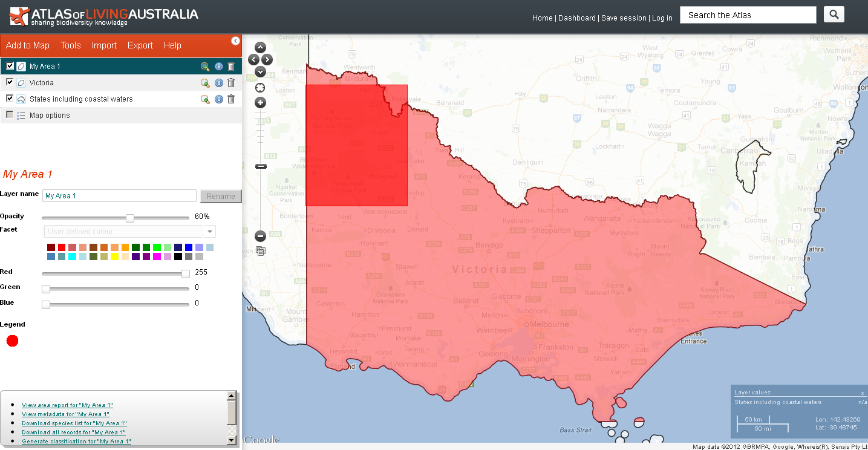
Task: Collapse the left side panel
Action: (x=235, y=41)
